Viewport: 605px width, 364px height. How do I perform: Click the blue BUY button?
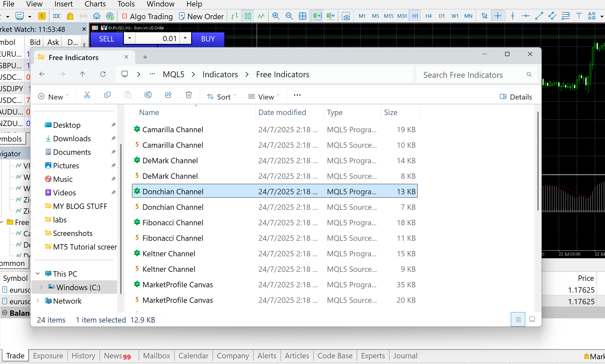pos(208,39)
